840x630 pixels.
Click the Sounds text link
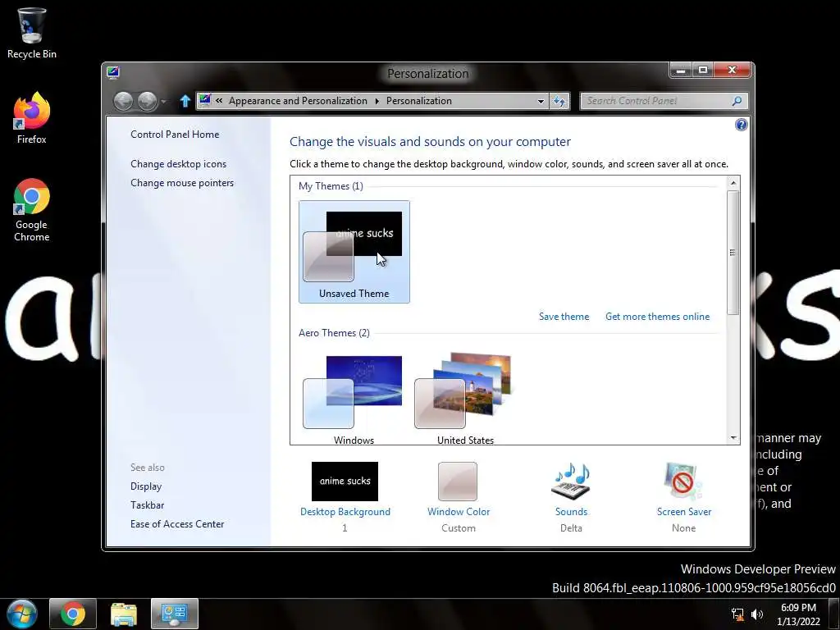[571, 512]
